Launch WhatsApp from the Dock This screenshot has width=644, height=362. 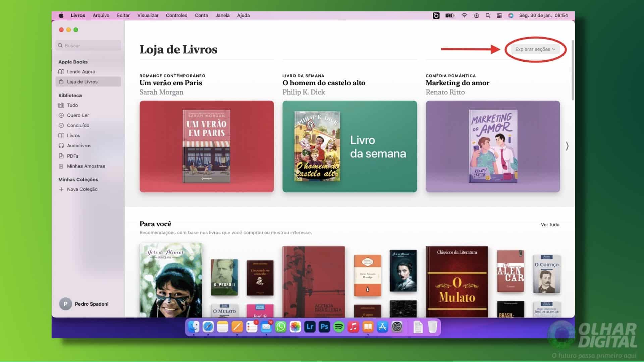(281, 327)
